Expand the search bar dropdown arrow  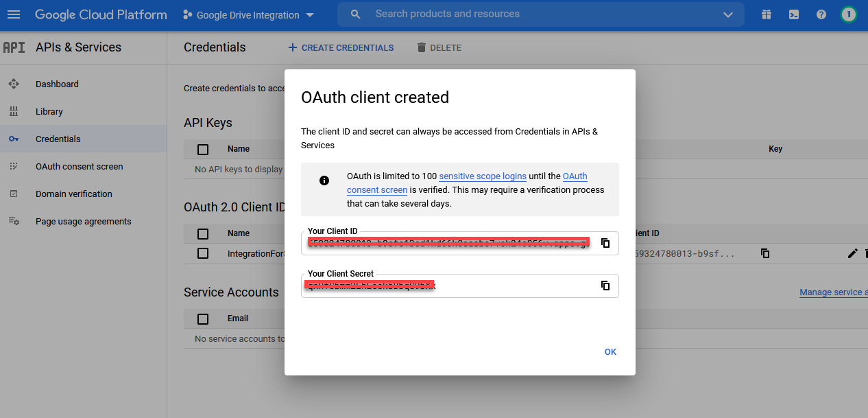[x=728, y=14]
